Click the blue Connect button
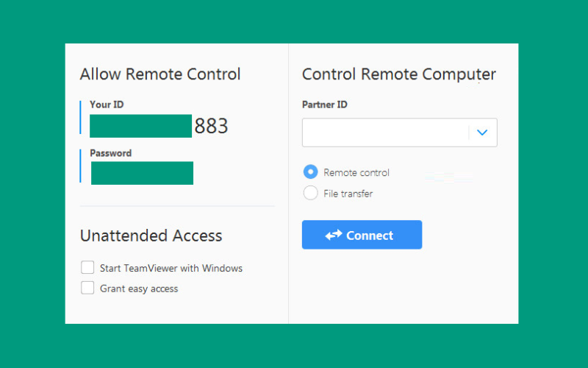This screenshot has height=368, width=588. click(x=362, y=235)
